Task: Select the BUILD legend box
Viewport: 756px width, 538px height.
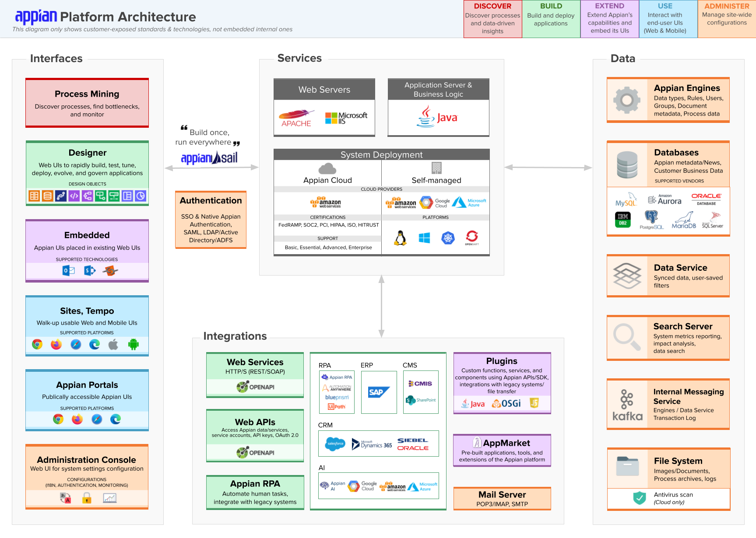Action: (x=551, y=19)
